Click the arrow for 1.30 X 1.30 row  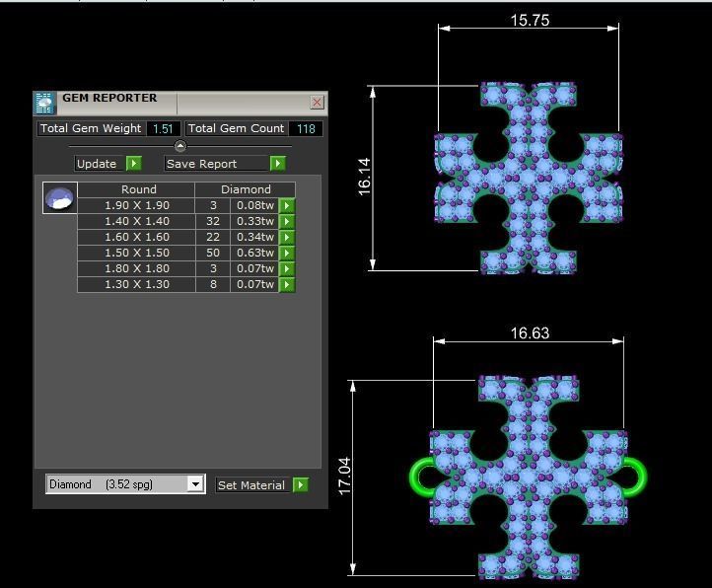click(287, 284)
